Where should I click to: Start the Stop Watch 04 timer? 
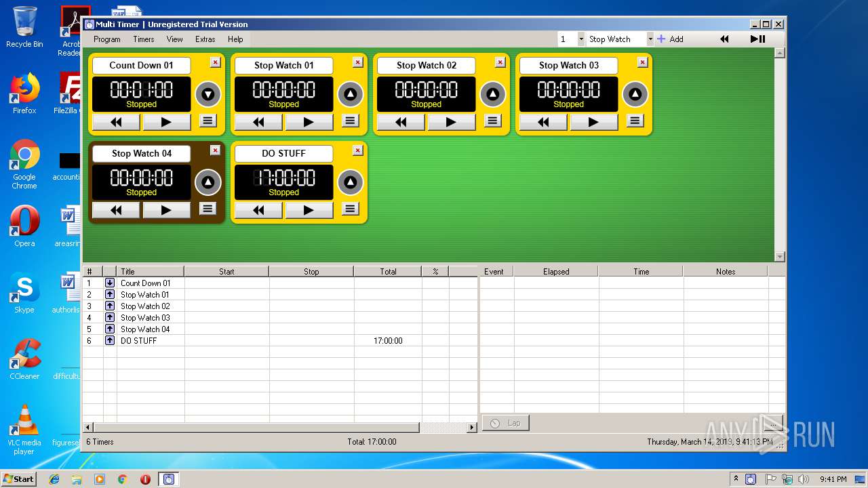(166, 210)
